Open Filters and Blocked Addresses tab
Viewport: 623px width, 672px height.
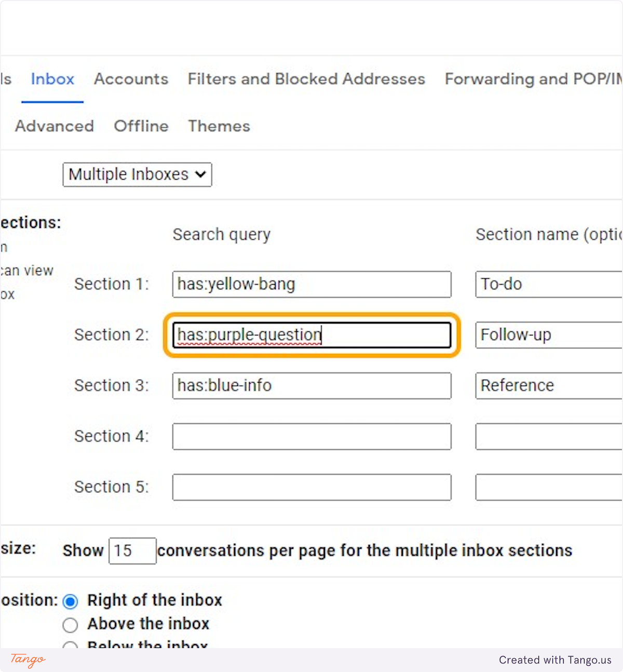306,79
